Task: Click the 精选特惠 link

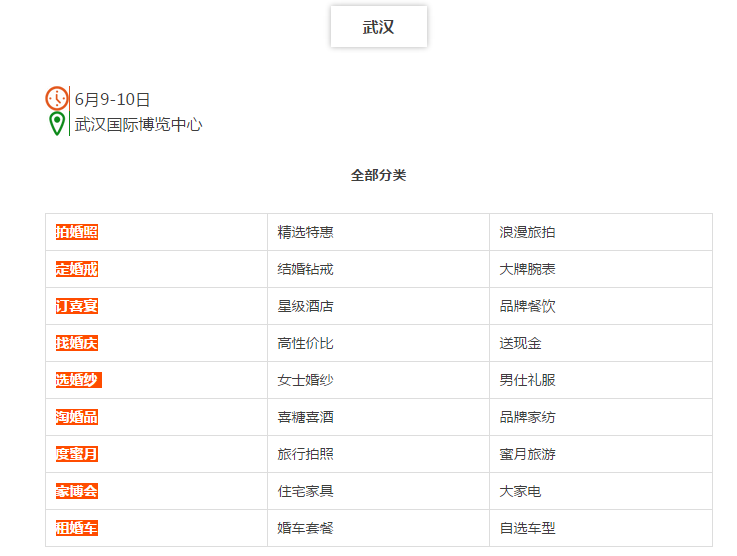Action: click(x=306, y=232)
